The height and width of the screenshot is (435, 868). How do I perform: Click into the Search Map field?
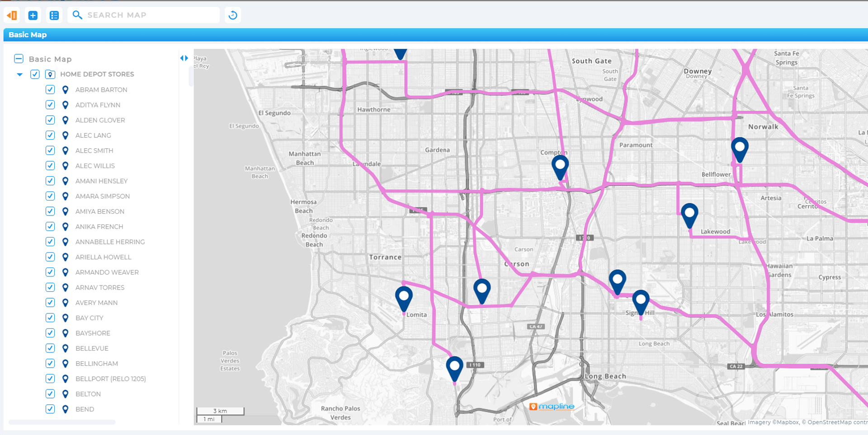tap(143, 15)
